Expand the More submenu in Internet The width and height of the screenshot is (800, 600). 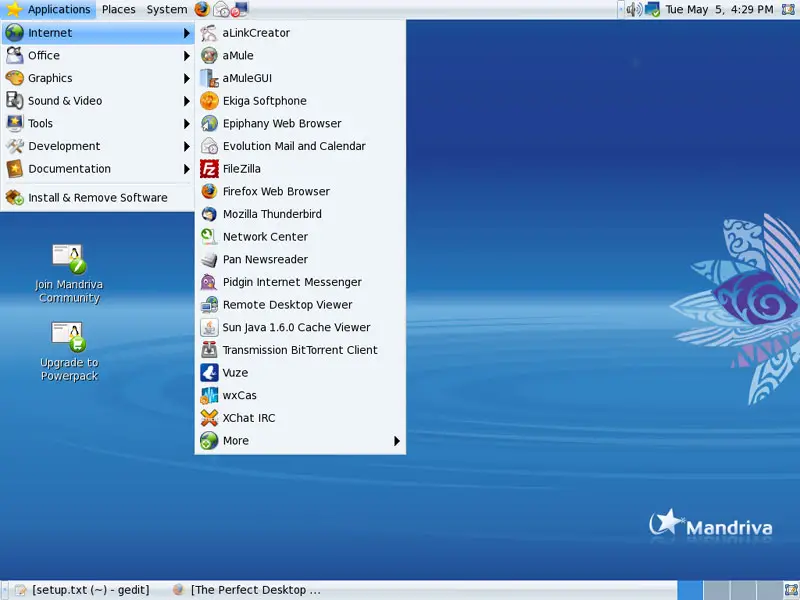pos(300,441)
